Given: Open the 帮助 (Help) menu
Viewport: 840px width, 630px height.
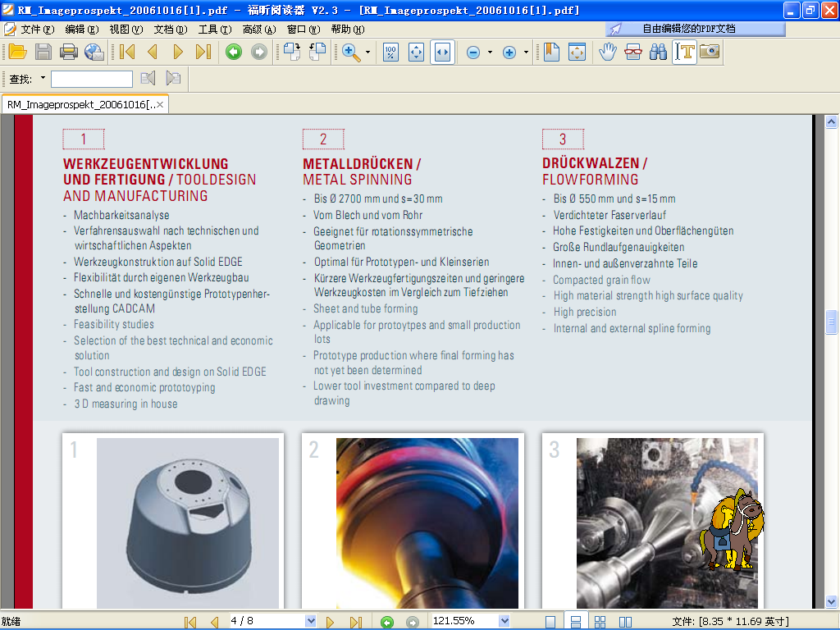Looking at the screenshot, I should click(x=348, y=29).
